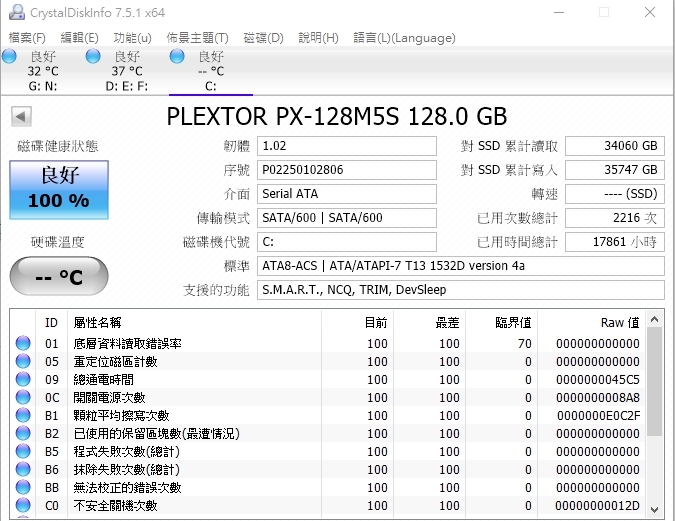The height and width of the screenshot is (521, 675).
Task: Open the 語言(L)(Language) menu
Action: tap(404, 38)
